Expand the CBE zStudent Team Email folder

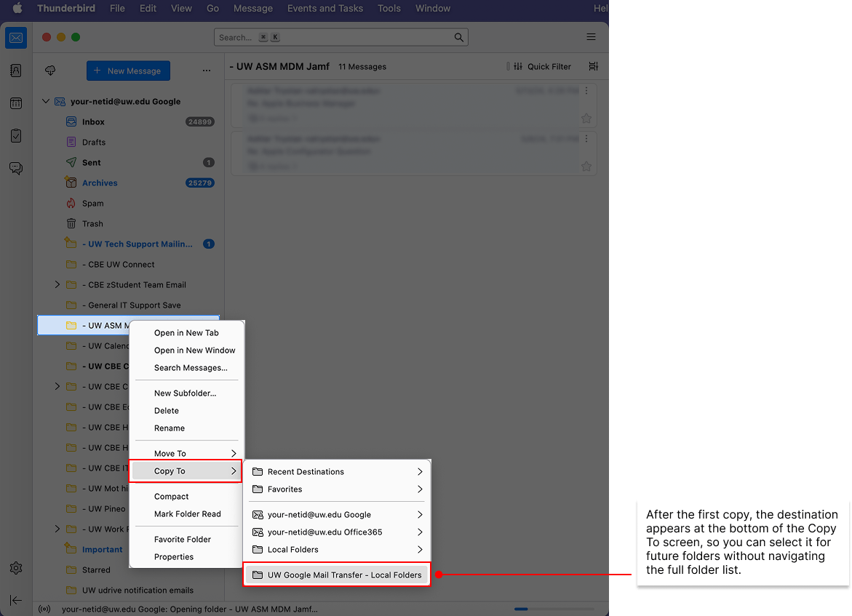(x=57, y=285)
